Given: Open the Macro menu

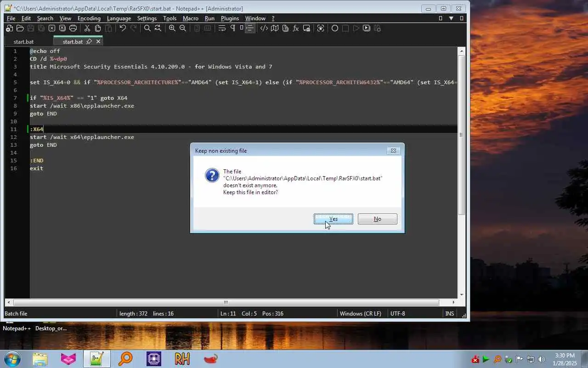Looking at the screenshot, I should click(x=191, y=18).
